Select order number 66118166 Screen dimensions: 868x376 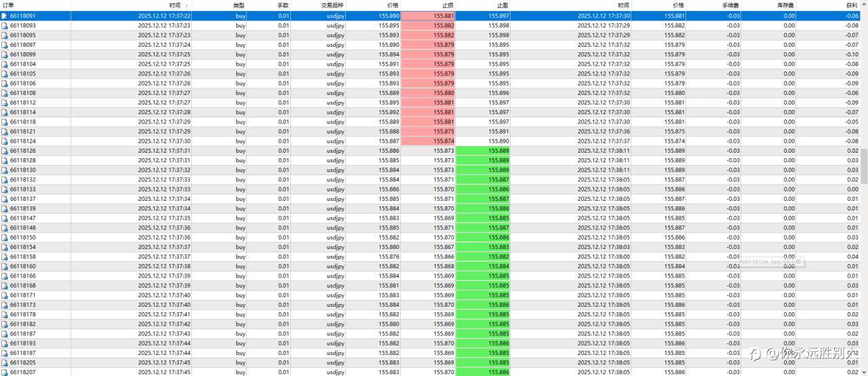23,276
